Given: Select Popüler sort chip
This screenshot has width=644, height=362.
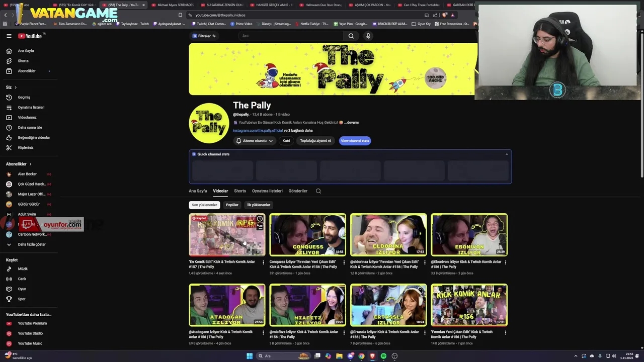Looking at the screenshot, I should coord(232,205).
